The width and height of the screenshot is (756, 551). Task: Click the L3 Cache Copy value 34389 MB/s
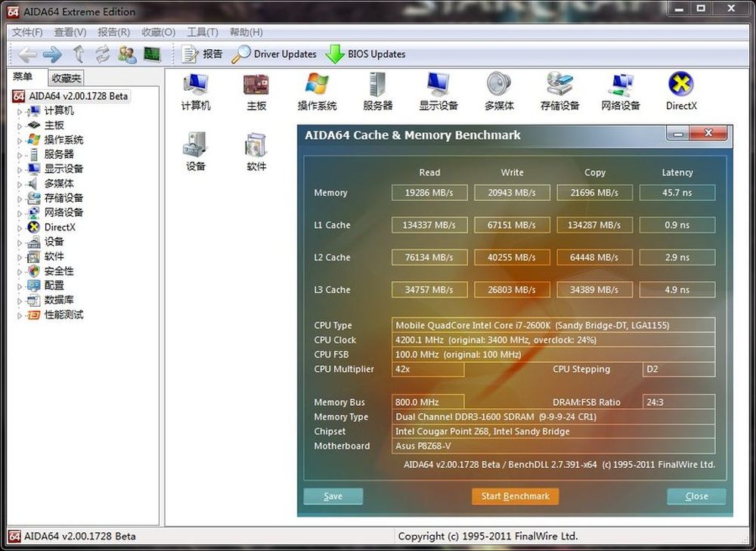point(594,289)
